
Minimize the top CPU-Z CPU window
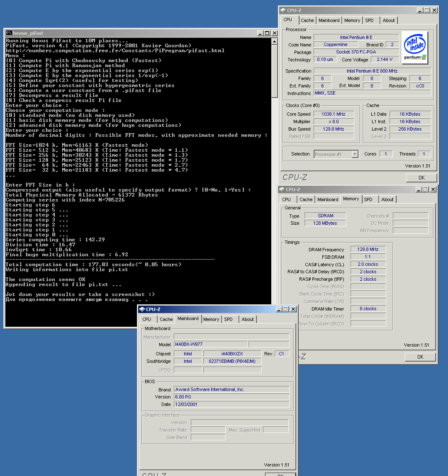point(420,10)
